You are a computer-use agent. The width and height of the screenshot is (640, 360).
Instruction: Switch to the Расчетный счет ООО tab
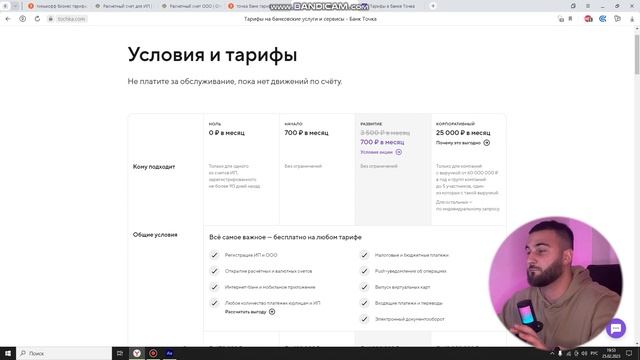[191, 6]
